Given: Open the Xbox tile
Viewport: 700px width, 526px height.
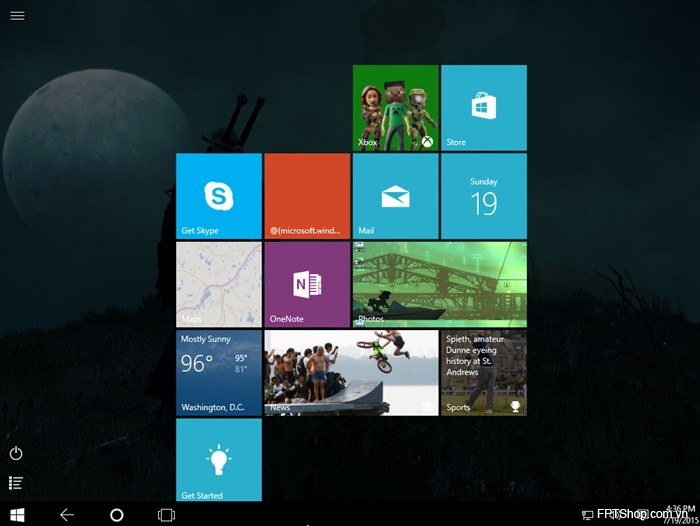Looking at the screenshot, I should 396,108.
